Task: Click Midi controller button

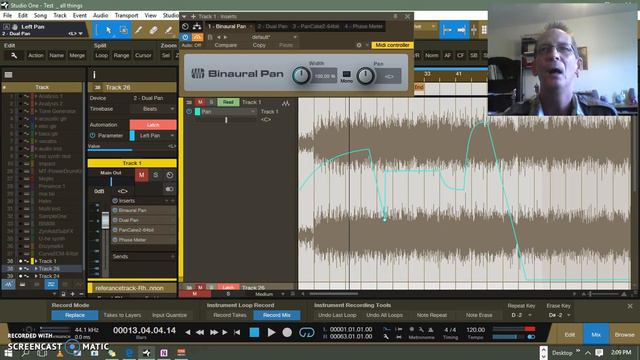Action: coord(392,45)
